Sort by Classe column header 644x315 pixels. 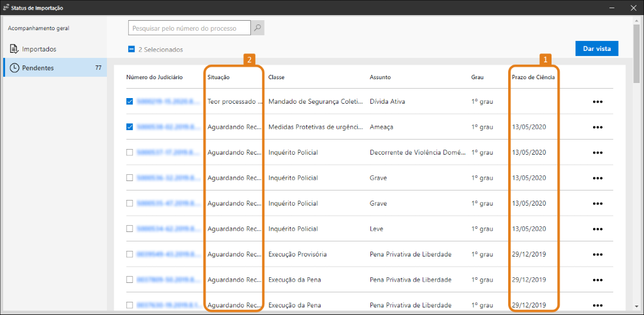tap(277, 77)
